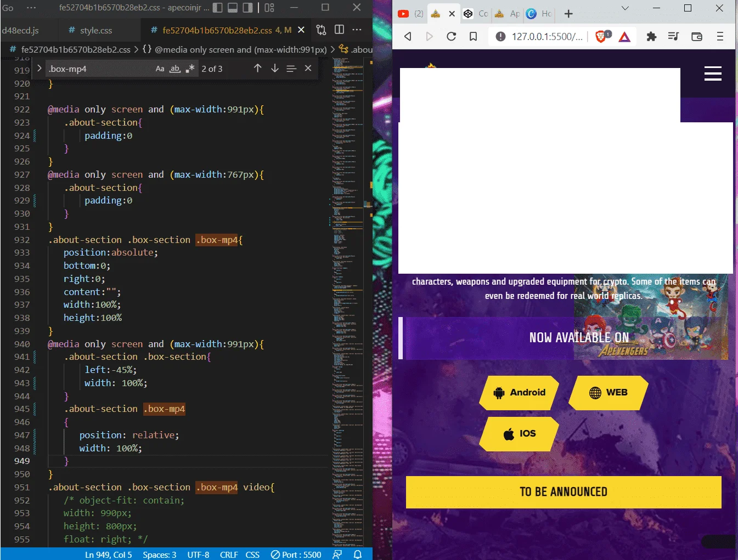Click the .abou breadcrumb selector item

click(356, 49)
